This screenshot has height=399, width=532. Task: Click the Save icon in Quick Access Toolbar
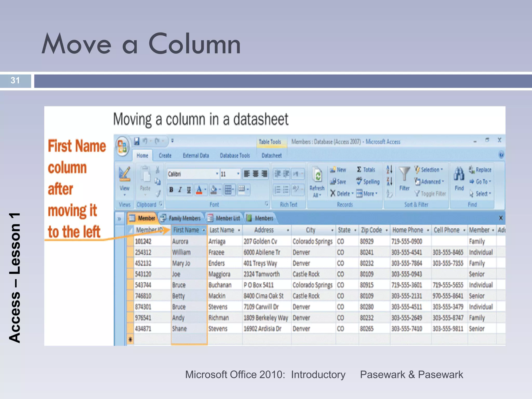point(137,141)
